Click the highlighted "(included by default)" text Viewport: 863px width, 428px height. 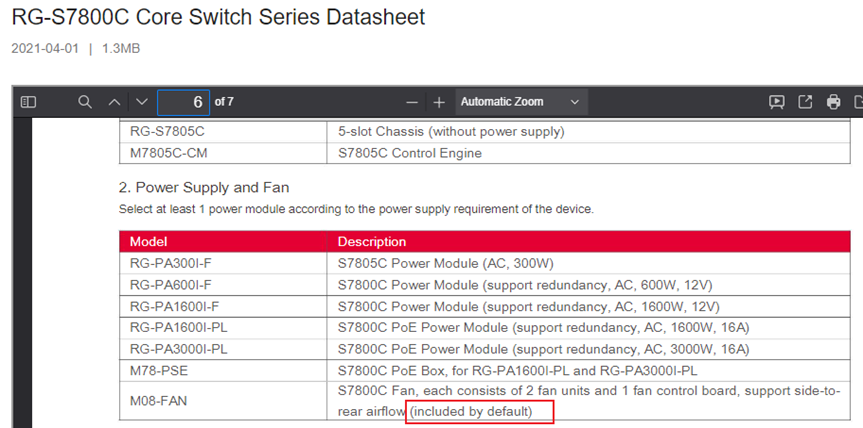(x=472, y=411)
